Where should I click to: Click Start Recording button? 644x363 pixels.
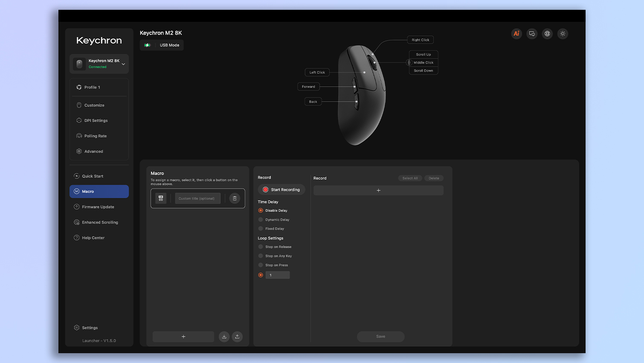pyautogui.click(x=281, y=190)
